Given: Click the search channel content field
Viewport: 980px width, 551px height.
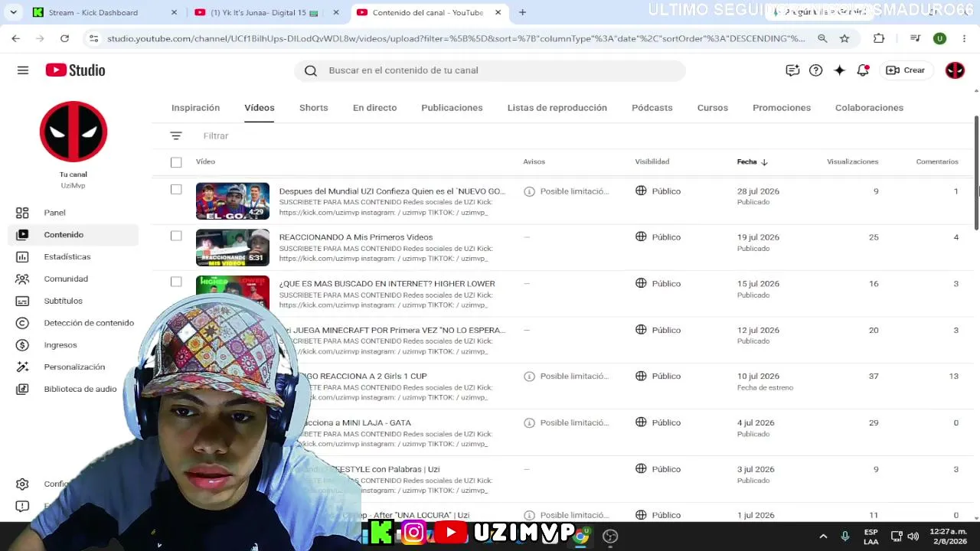Looking at the screenshot, I should click(490, 70).
